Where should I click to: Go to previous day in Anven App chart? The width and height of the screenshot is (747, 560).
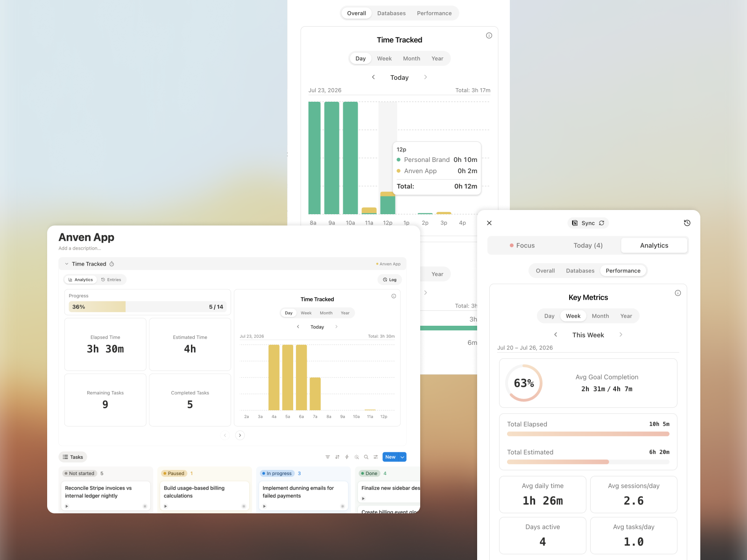pos(298,327)
